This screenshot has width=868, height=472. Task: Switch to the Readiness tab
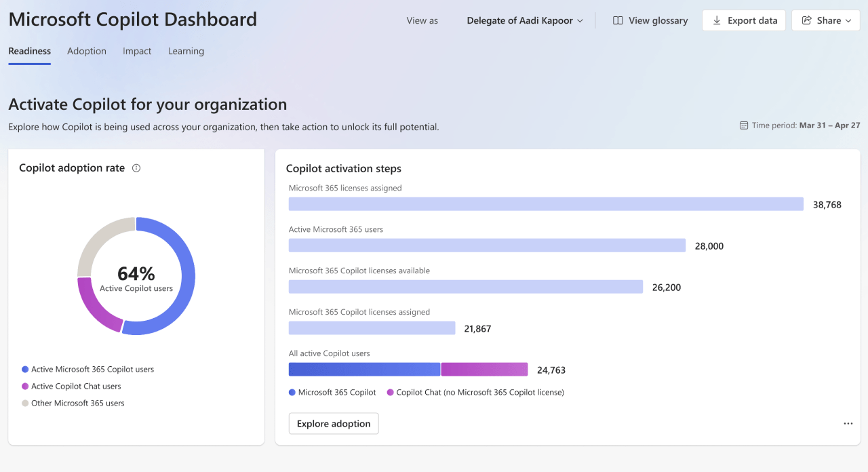tap(30, 51)
